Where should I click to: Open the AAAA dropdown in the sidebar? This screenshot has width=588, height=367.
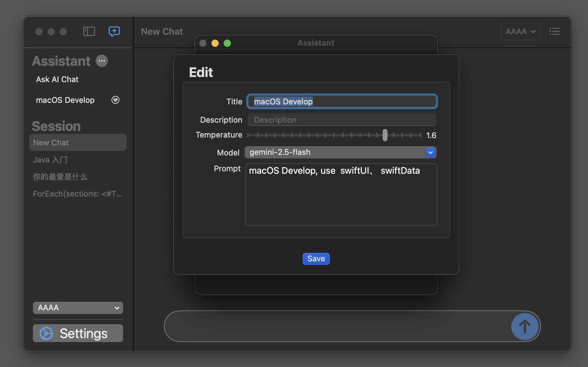pos(78,308)
